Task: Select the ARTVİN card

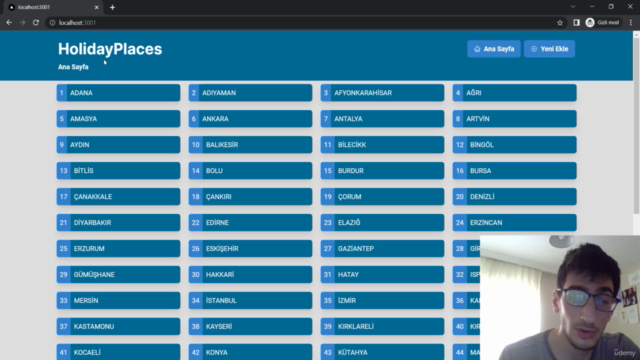Action: [515, 119]
